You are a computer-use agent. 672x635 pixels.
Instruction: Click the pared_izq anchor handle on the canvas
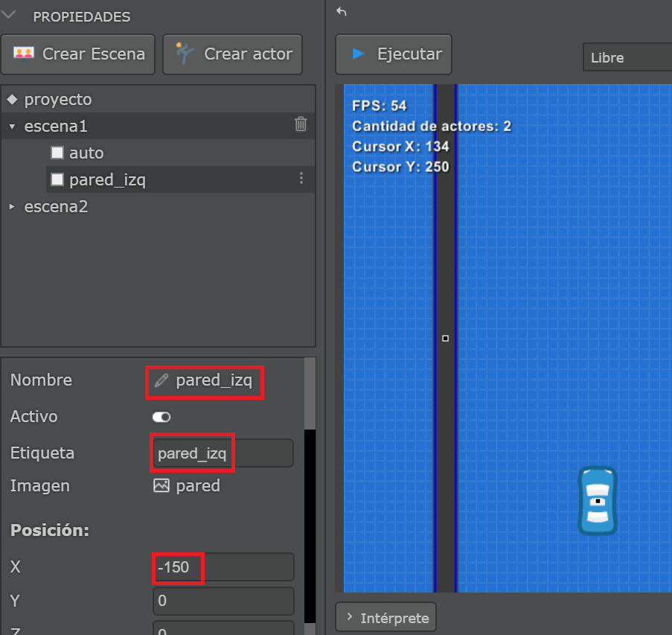pyautogui.click(x=445, y=338)
